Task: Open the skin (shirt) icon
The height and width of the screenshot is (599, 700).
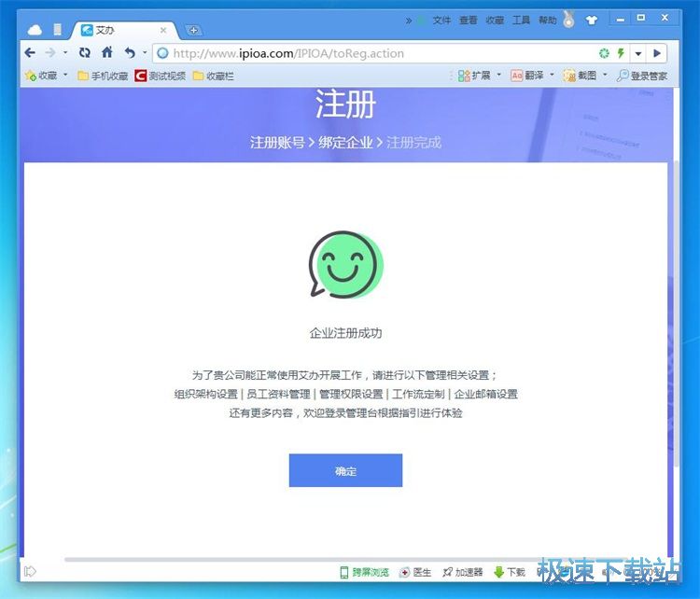Action: (591, 20)
